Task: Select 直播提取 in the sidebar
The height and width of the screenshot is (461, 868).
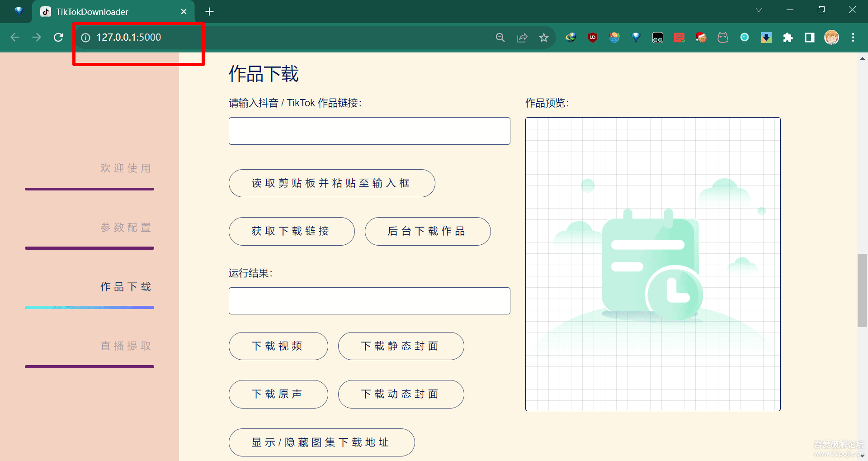Action: (125, 346)
